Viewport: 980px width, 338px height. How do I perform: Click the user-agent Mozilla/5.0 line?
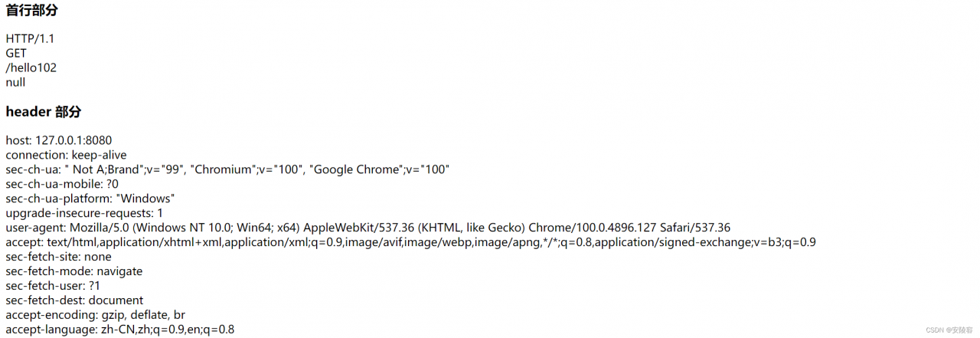pos(368,228)
